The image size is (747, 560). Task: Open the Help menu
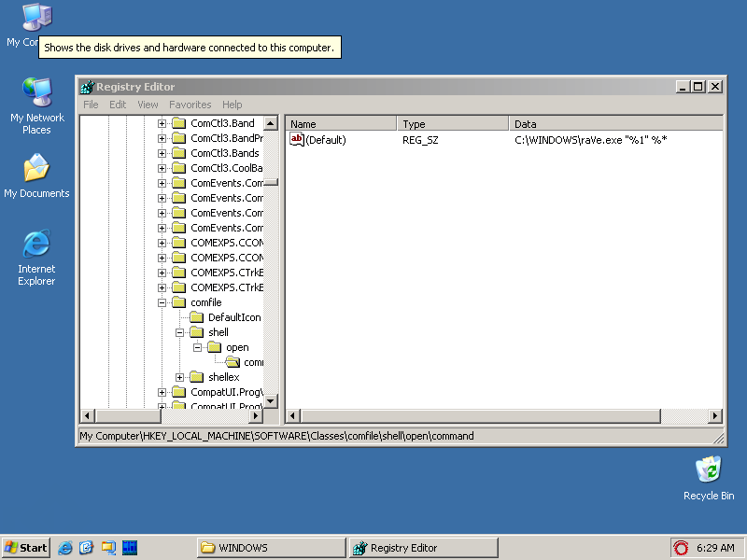click(232, 105)
